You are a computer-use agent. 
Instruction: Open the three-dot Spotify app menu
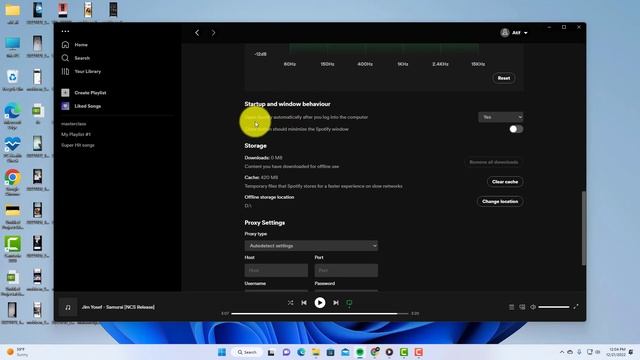pos(65,31)
